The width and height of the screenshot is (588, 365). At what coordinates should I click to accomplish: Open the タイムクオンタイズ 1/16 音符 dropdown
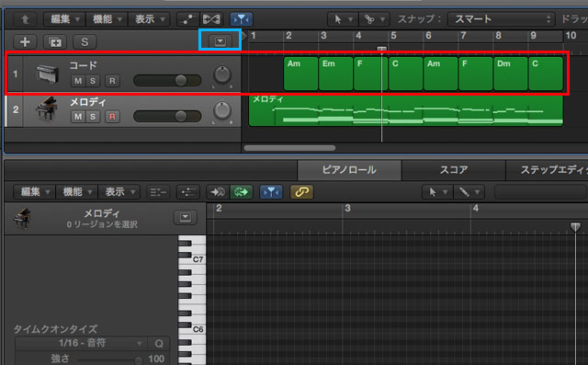(x=81, y=343)
